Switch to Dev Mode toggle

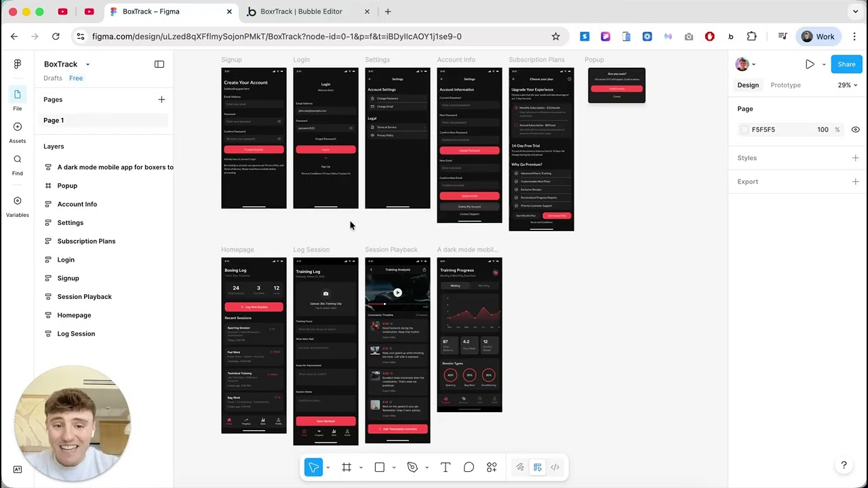pos(555,467)
